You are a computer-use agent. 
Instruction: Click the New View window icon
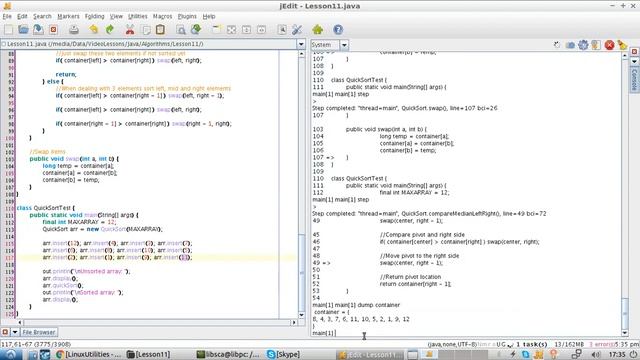(216, 29)
